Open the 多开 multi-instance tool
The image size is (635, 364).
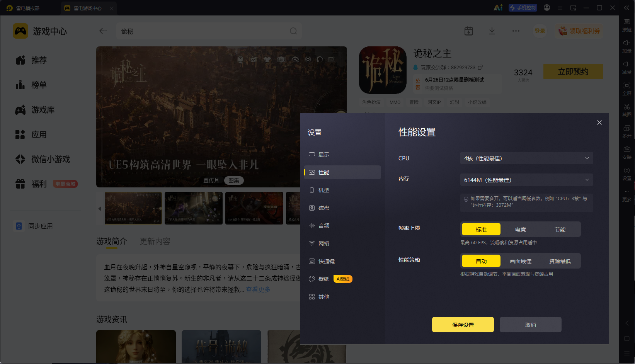(626, 131)
